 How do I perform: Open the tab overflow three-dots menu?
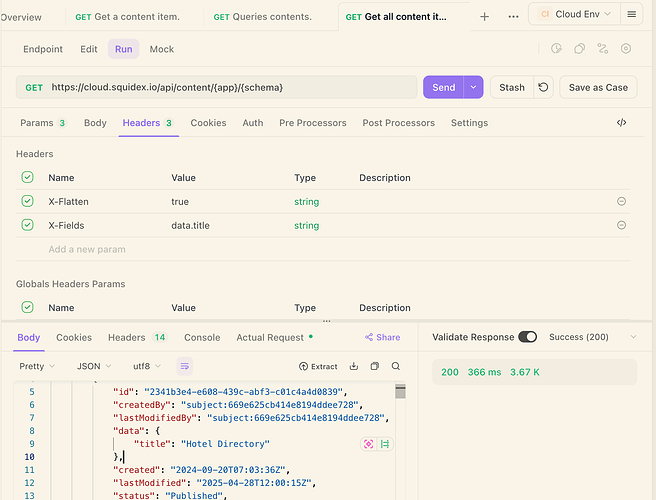click(x=513, y=17)
